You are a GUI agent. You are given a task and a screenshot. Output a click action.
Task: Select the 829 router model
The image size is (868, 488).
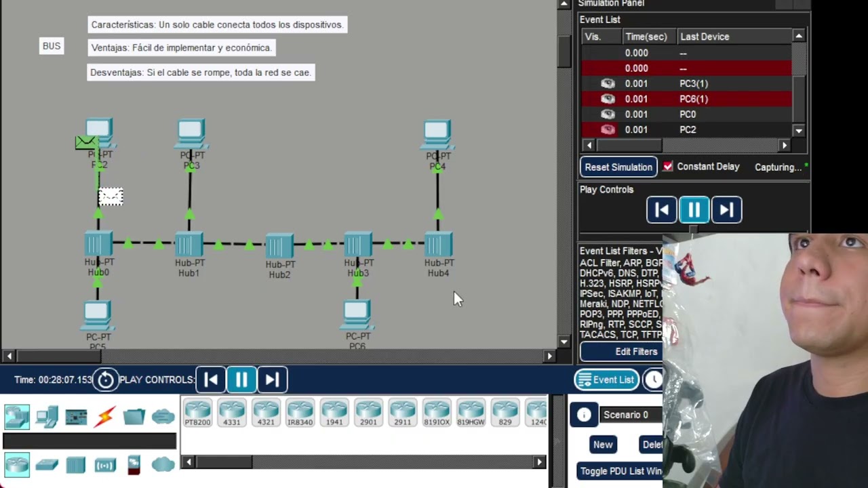click(505, 412)
